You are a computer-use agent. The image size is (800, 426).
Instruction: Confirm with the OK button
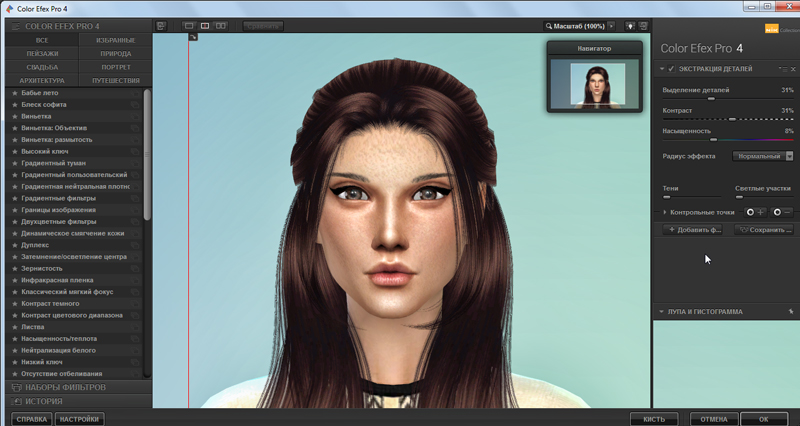pos(764,419)
